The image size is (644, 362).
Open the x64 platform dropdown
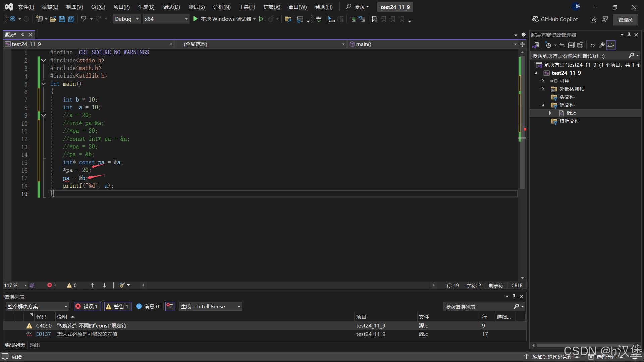click(166, 19)
